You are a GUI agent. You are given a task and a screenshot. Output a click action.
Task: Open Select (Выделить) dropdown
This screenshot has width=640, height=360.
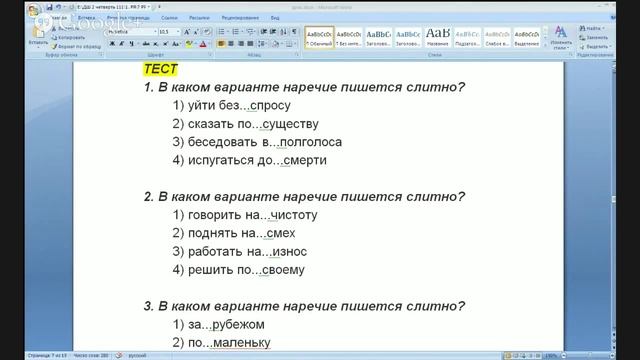[x=595, y=47]
